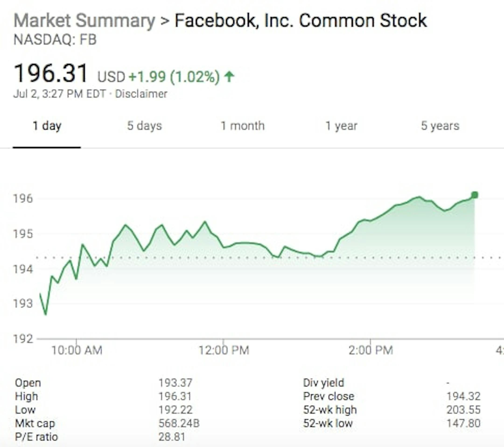Screen dimensions: 504x447
Task: Click the Market Summary breadcrumb link
Action: [84, 21]
